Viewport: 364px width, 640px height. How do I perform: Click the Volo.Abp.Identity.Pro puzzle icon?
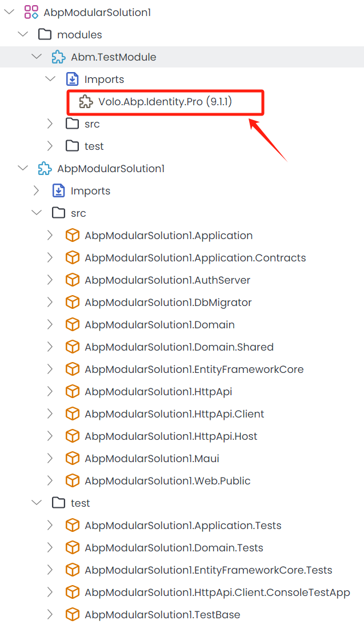point(86,102)
